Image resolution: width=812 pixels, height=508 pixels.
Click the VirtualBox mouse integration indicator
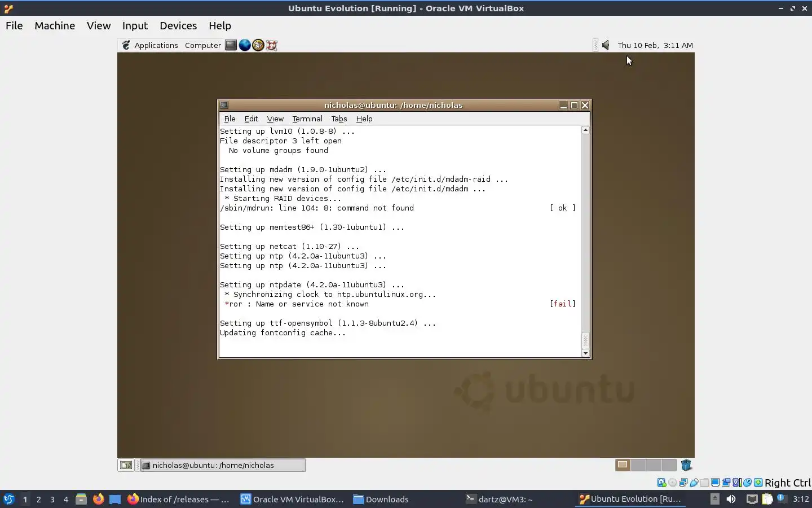[x=747, y=483]
